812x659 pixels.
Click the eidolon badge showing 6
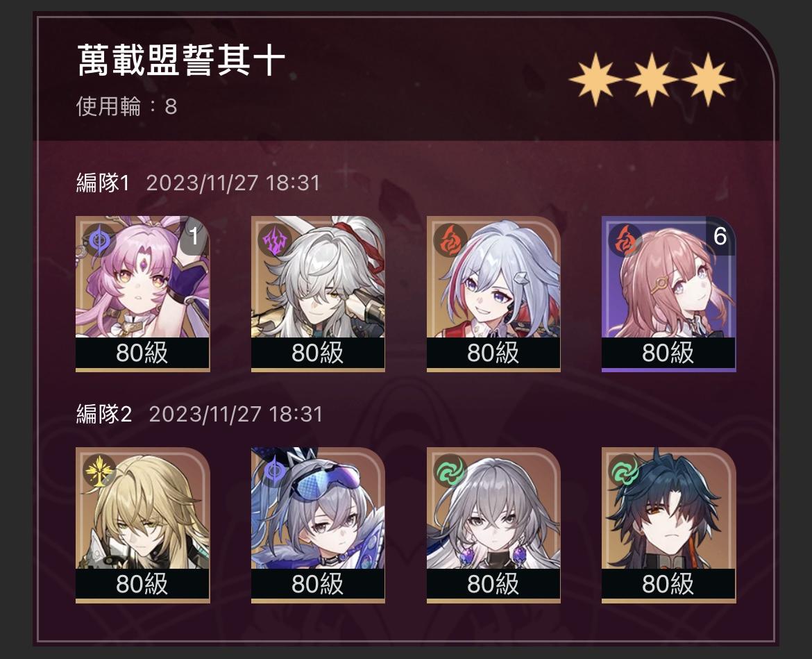(720, 236)
